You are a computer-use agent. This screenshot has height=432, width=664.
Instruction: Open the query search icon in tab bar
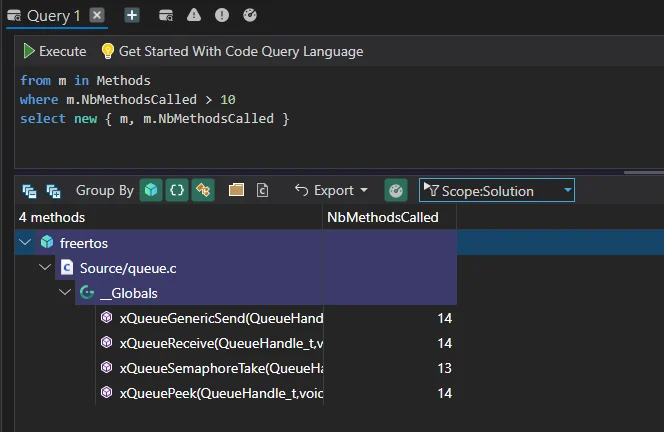point(166,16)
